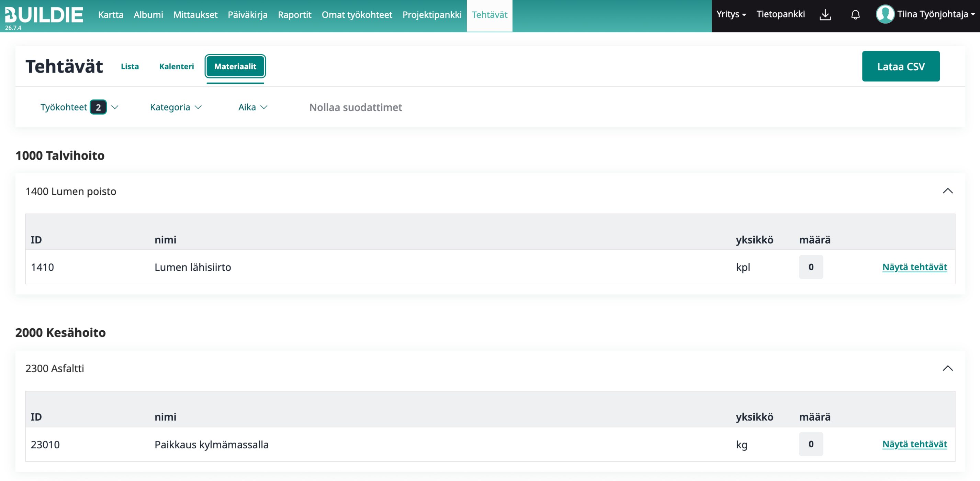Viewport: 980px width, 481px height.
Task: Click the 2000 Kesähoito heading
Action: [x=60, y=333]
